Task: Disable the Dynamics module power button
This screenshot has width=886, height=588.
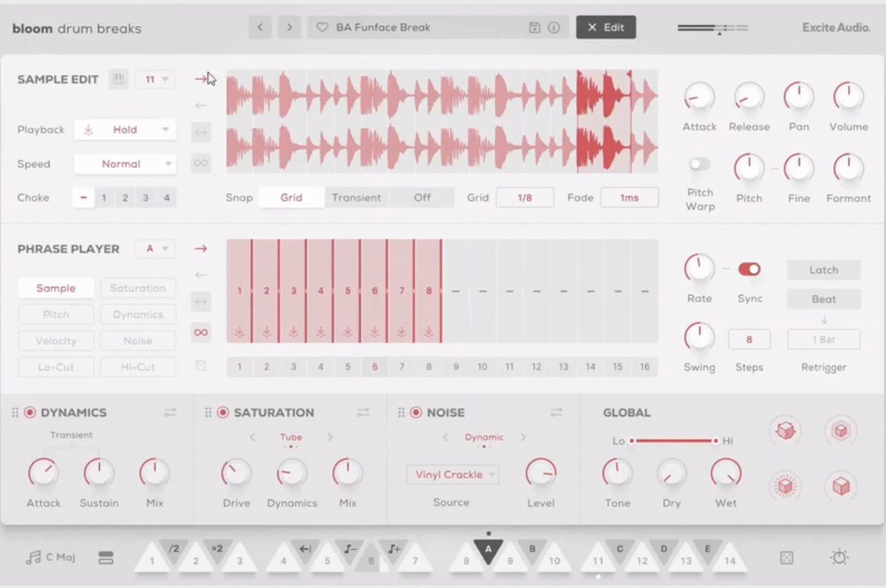Action: click(30, 412)
